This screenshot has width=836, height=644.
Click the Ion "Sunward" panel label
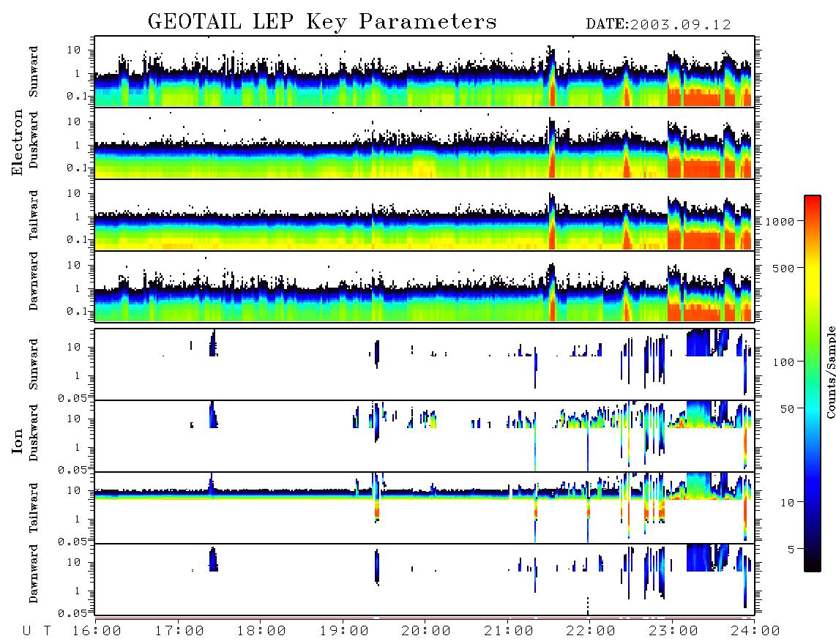coord(34,364)
